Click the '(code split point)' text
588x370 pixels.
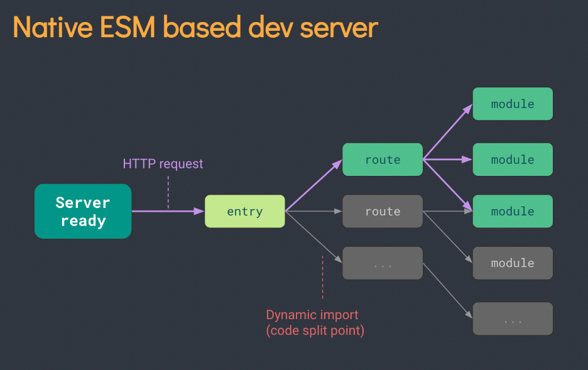pyautogui.click(x=315, y=330)
